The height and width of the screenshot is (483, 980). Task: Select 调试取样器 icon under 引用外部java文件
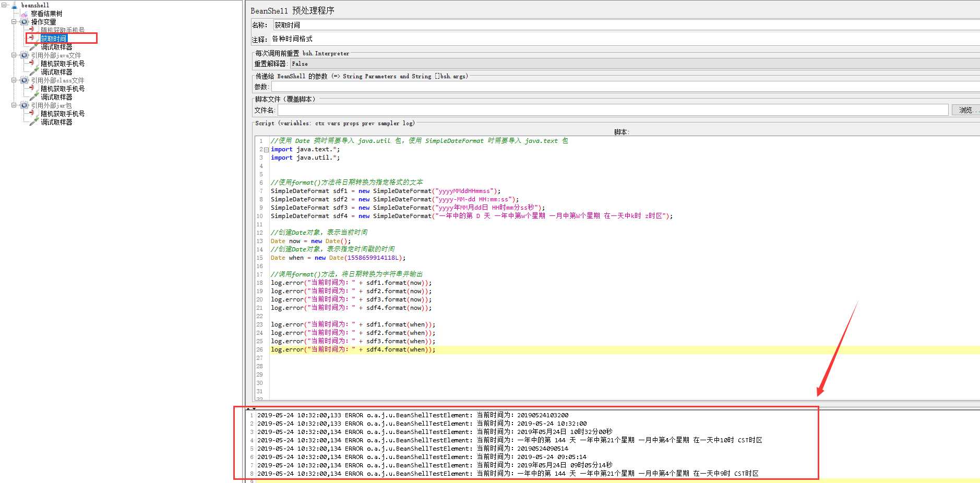click(34, 72)
